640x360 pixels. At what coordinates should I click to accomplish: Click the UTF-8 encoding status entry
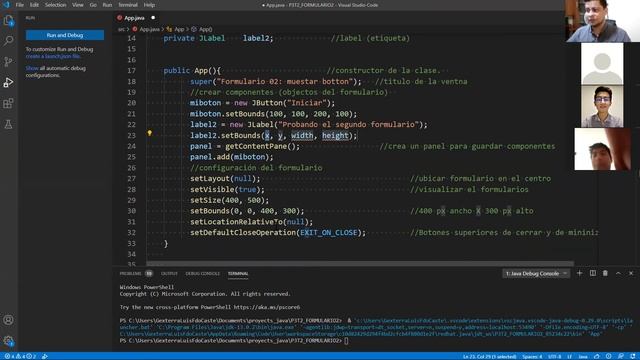(554, 356)
